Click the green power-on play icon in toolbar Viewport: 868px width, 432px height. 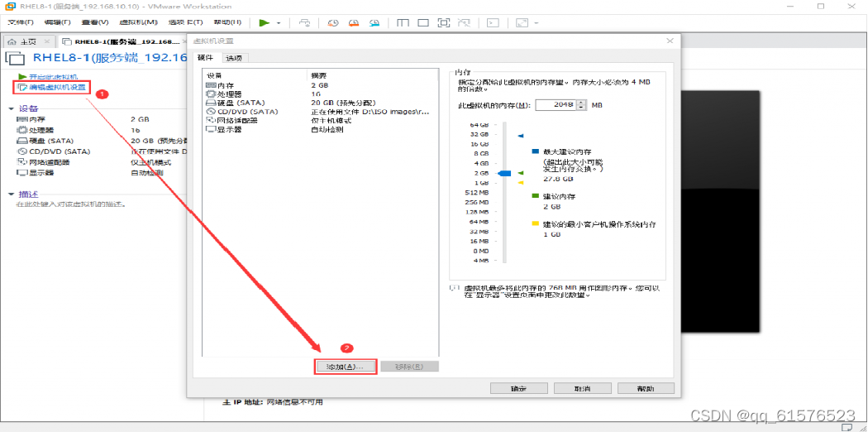coord(264,22)
